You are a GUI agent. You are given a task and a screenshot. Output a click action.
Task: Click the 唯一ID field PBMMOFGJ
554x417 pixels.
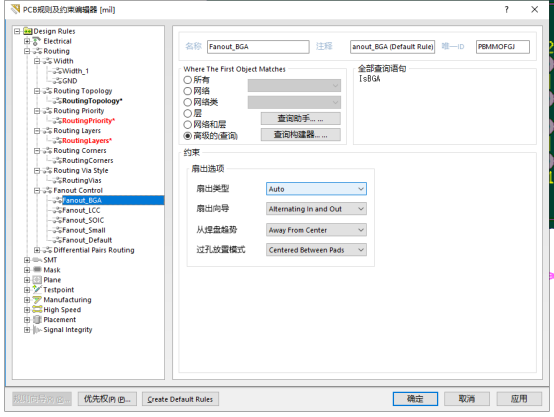point(503,47)
